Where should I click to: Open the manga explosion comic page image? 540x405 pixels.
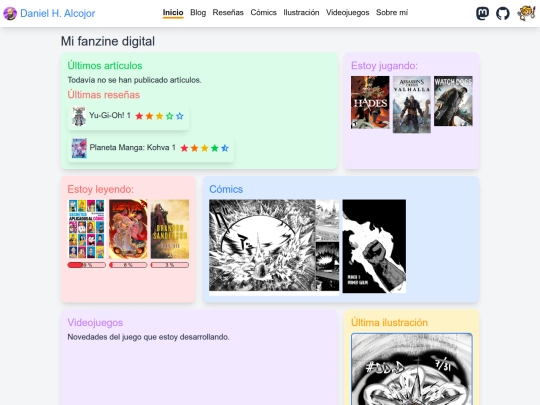(x=274, y=247)
